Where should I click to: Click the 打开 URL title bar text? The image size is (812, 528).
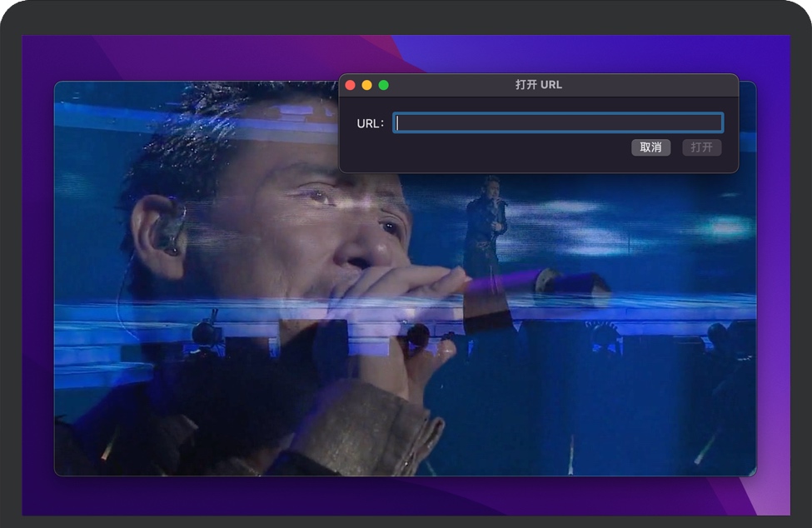(x=538, y=85)
